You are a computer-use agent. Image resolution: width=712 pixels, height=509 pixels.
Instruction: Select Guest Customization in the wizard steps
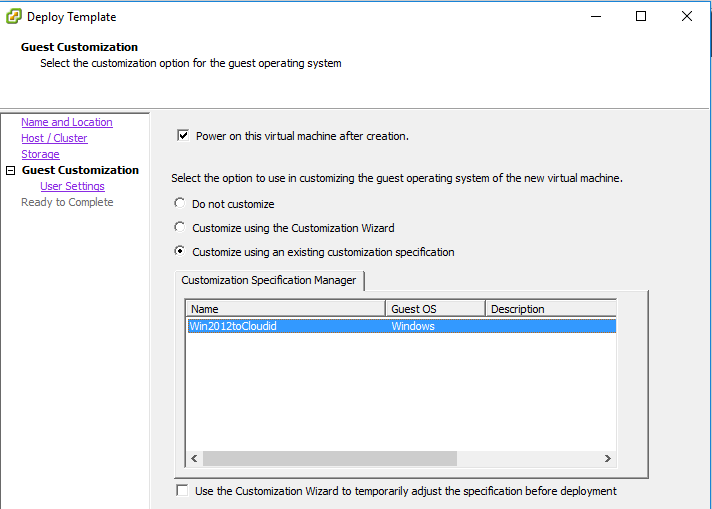(x=80, y=170)
